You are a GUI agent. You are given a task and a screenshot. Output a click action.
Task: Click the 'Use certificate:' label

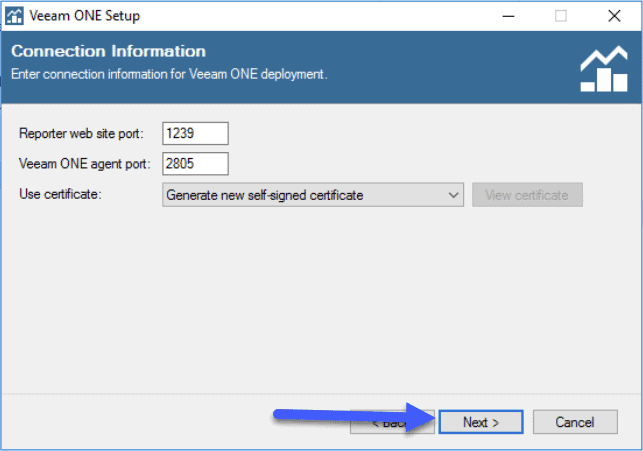pyautogui.click(x=60, y=194)
